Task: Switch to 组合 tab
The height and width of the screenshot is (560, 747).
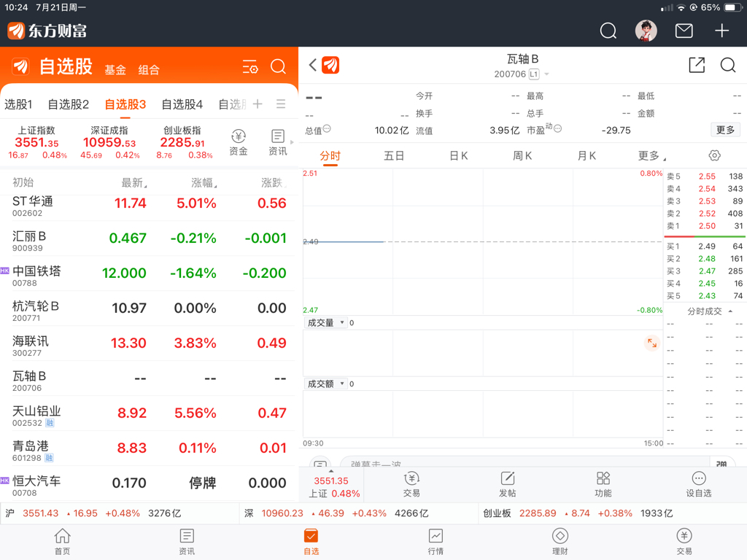Action: (x=149, y=70)
